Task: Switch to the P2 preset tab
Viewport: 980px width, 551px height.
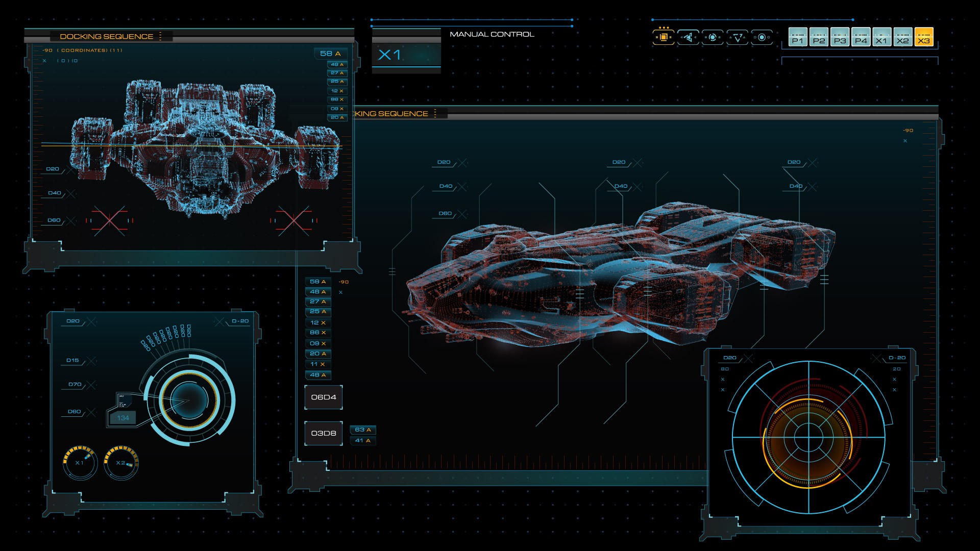Action: 819,37
